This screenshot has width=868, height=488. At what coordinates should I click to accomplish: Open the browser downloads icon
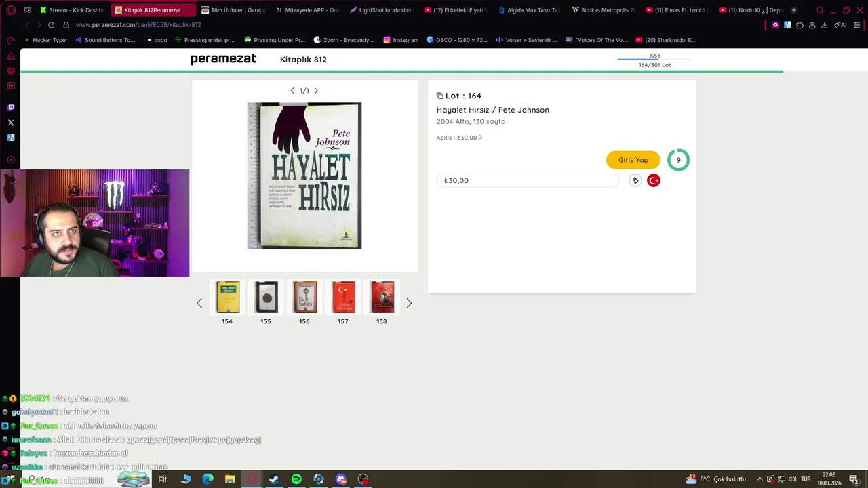click(824, 25)
